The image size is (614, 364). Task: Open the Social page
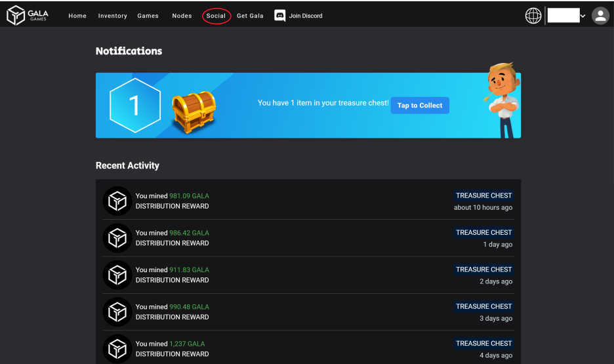pos(216,16)
